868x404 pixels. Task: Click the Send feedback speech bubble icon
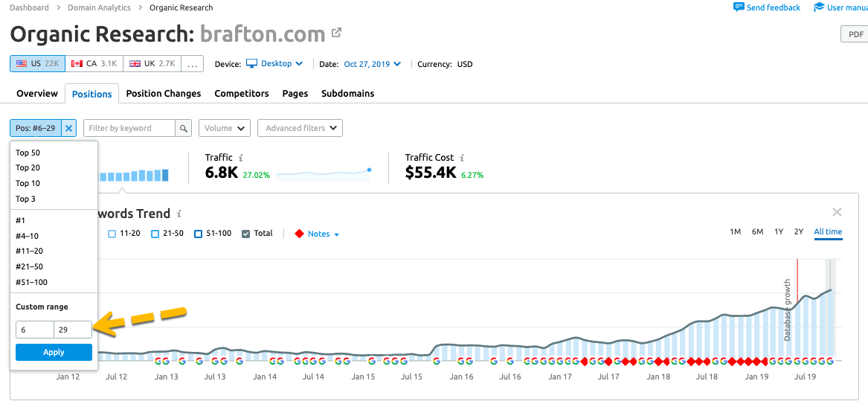tap(738, 7)
